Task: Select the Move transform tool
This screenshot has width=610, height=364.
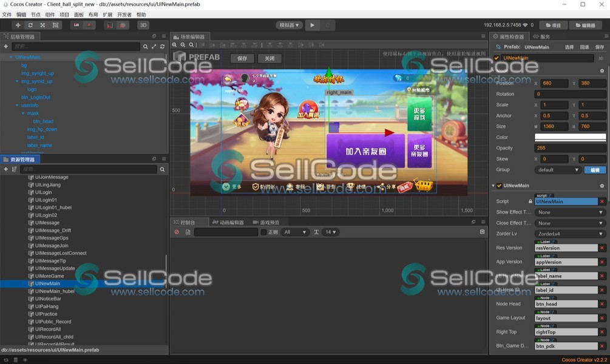Action: [18, 25]
